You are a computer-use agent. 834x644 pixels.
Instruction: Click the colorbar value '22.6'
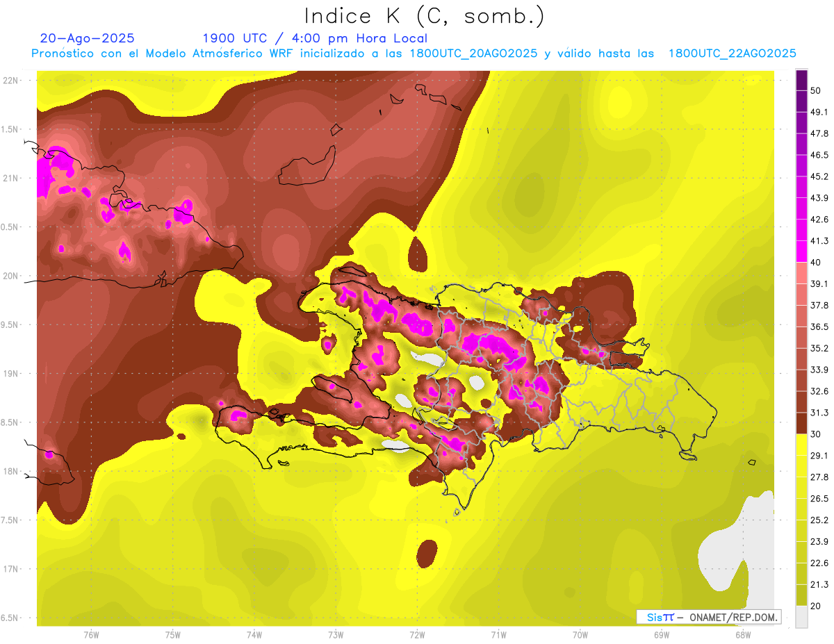819,563
